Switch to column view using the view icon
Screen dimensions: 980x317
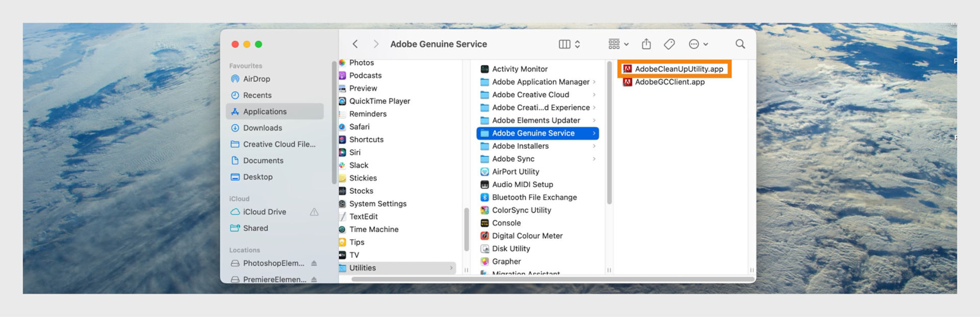(565, 44)
